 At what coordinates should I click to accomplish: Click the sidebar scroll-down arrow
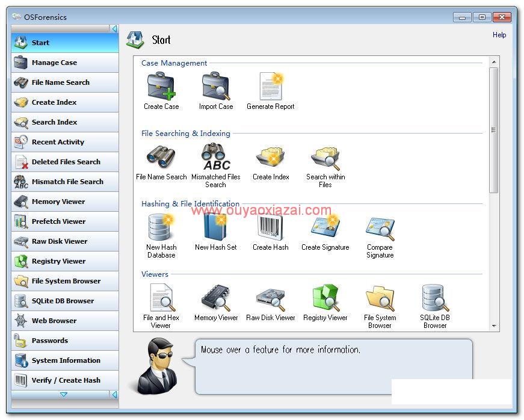[64, 395]
